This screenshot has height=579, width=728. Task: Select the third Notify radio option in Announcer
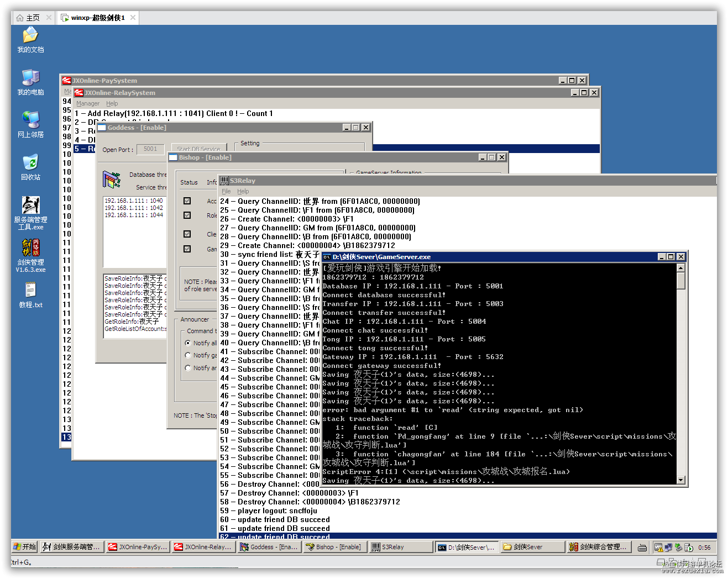(188, 368)
